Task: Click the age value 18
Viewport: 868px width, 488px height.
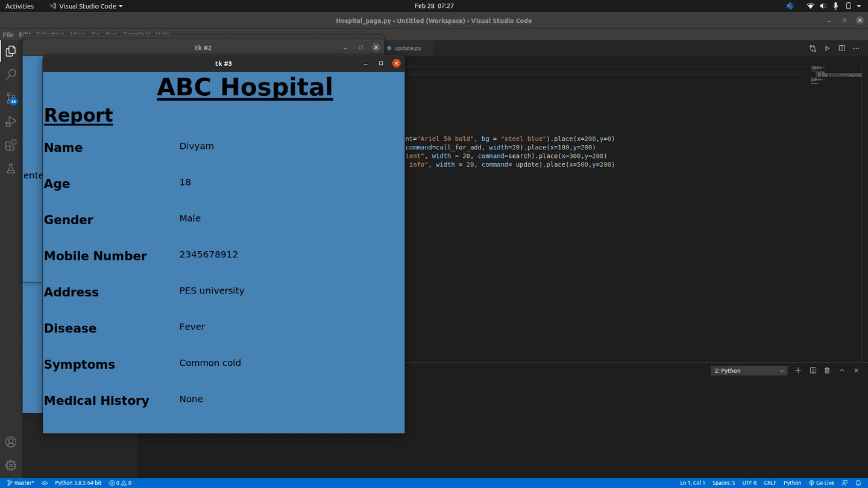Action: click(185, 182)
